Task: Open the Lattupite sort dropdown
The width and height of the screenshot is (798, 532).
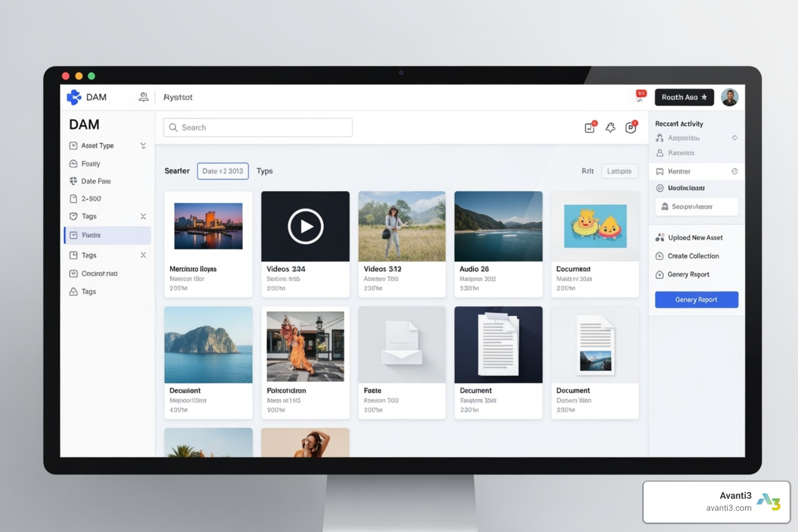Action: [619, 171]
